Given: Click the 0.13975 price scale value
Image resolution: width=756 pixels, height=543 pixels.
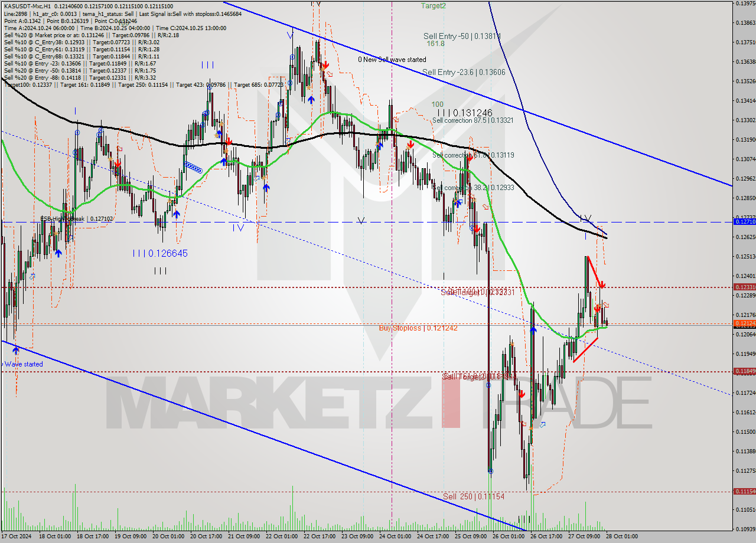Looking at the screenshot, I should click(745, 4).
